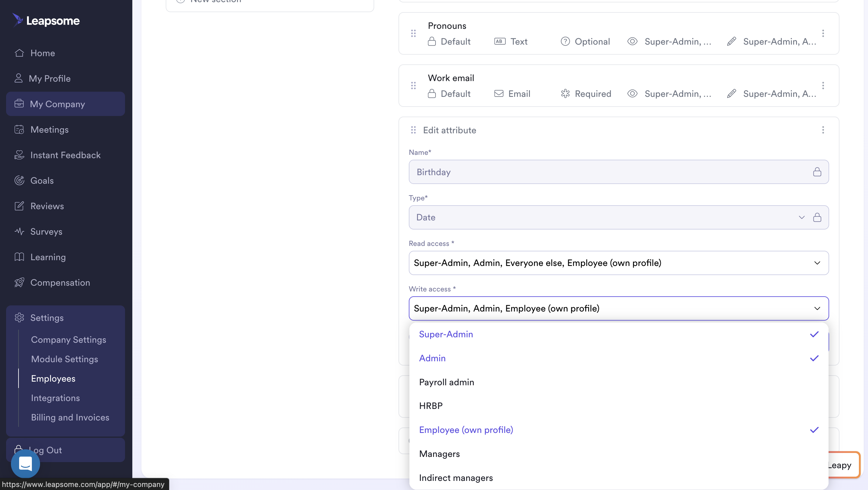Open Billing and Invoices
Image resolution: width=868 pixels, height=490 pixels.
(70, 417)
